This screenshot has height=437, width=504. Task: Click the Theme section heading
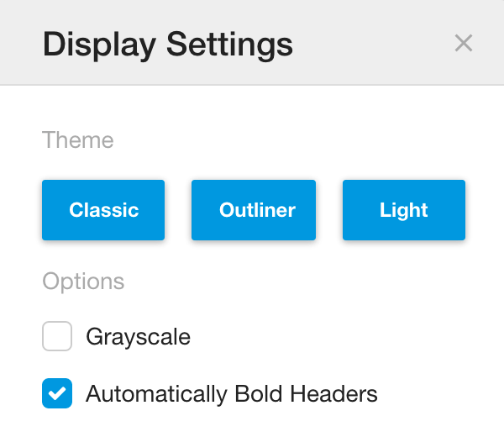78,140
